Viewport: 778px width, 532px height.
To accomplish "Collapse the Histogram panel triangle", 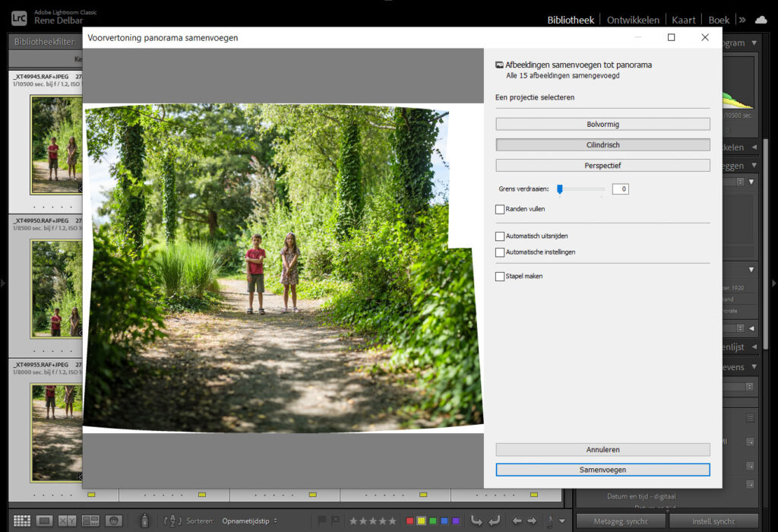I will pyautogui.click(x=754, y=43).
